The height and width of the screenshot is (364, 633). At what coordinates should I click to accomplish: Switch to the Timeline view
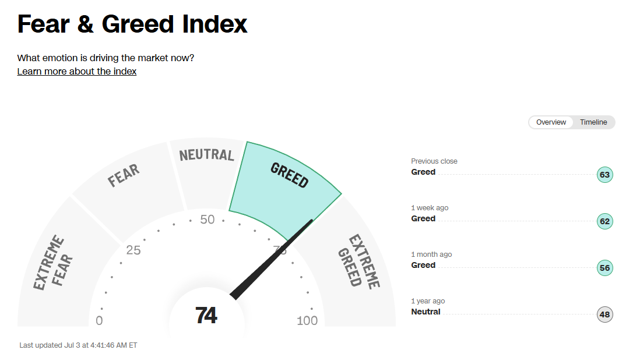(x=593, y=122)
